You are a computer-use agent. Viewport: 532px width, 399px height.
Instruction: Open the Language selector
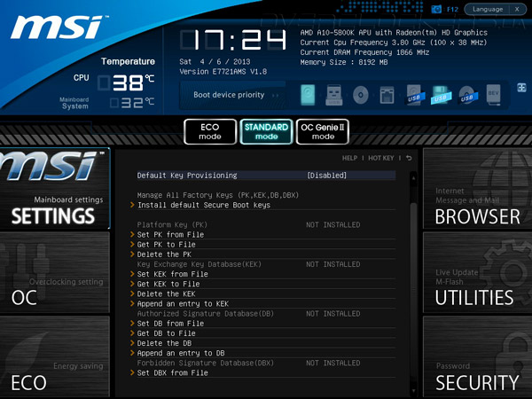(488, 9)
